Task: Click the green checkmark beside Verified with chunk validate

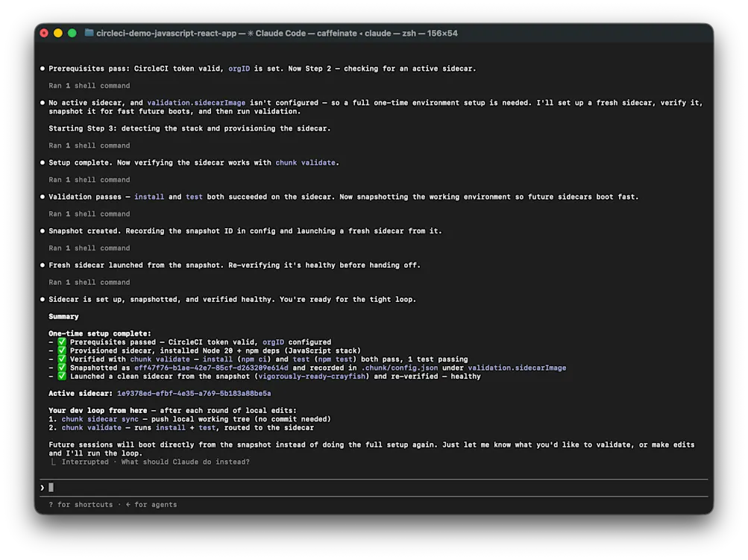Action: [62, 359]
